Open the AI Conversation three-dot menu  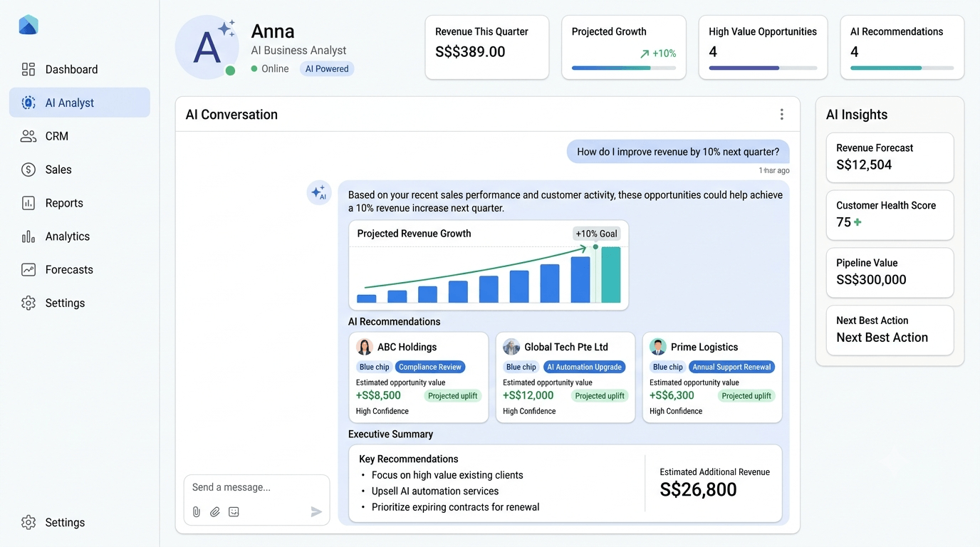coord(781,115)
